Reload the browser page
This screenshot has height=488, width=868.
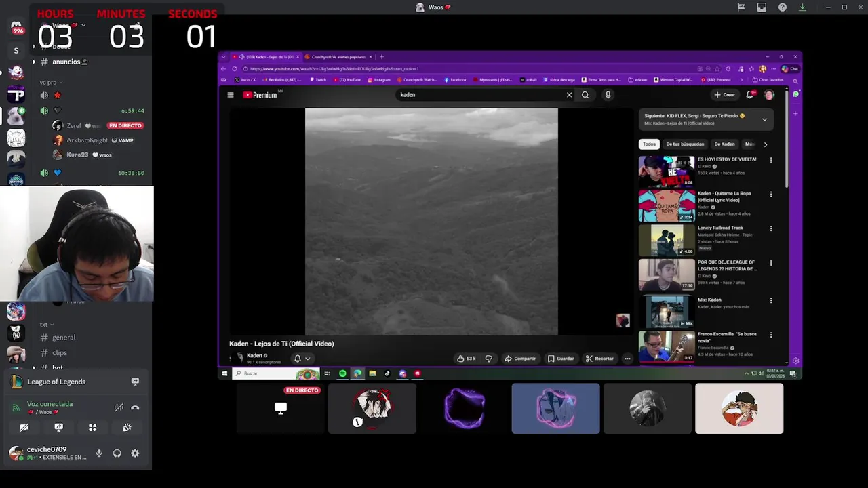coord(235,68)
